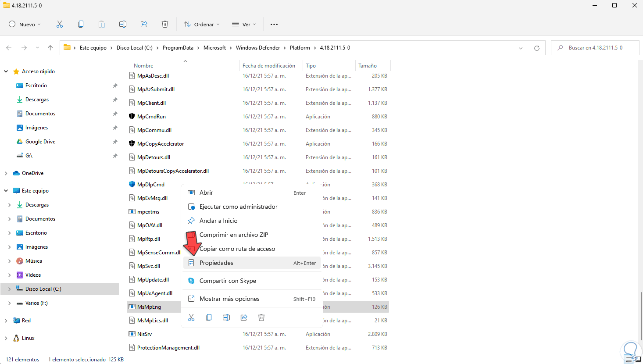Screen dimensions: 643x364
Task: Click the Share icon in the toolbar
Action: (144, 25)
